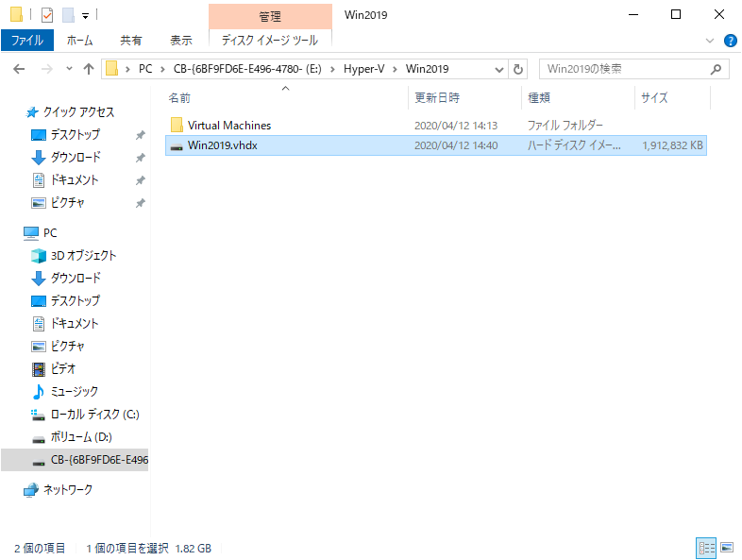
Task: Click Win2019 in the address breadcrumb
Action: point(427,69)
